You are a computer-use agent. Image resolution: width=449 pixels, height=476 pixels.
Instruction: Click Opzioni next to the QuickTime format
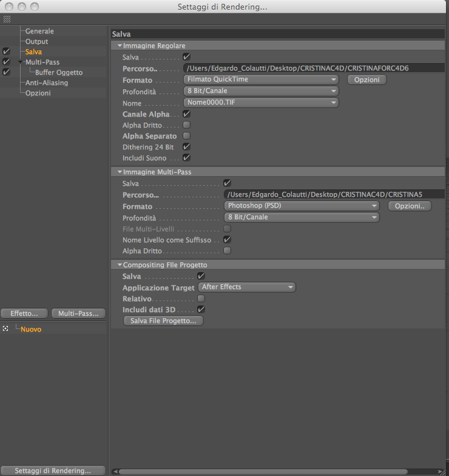(x=366, y=80)
